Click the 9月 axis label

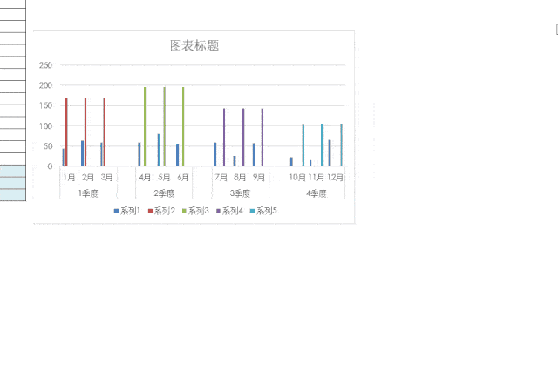259,177
